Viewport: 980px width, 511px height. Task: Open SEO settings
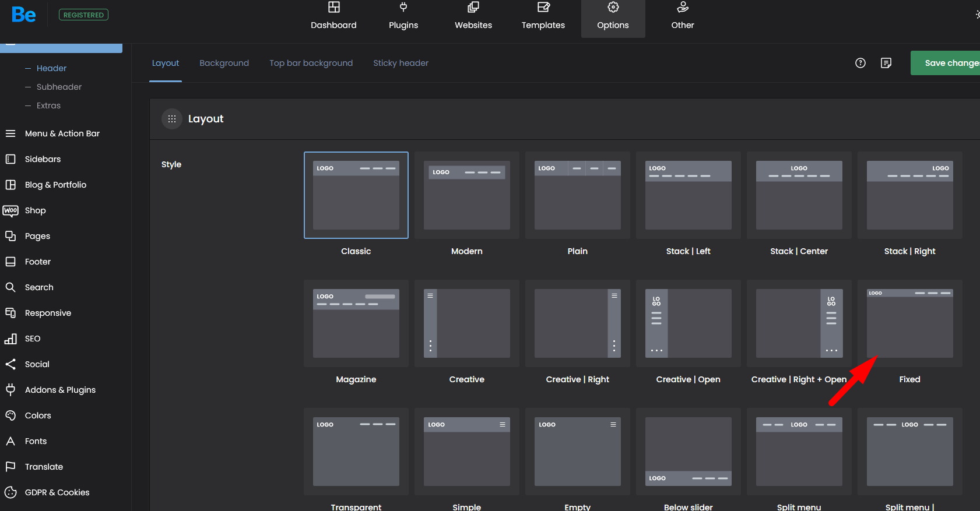tap(33, 339)
